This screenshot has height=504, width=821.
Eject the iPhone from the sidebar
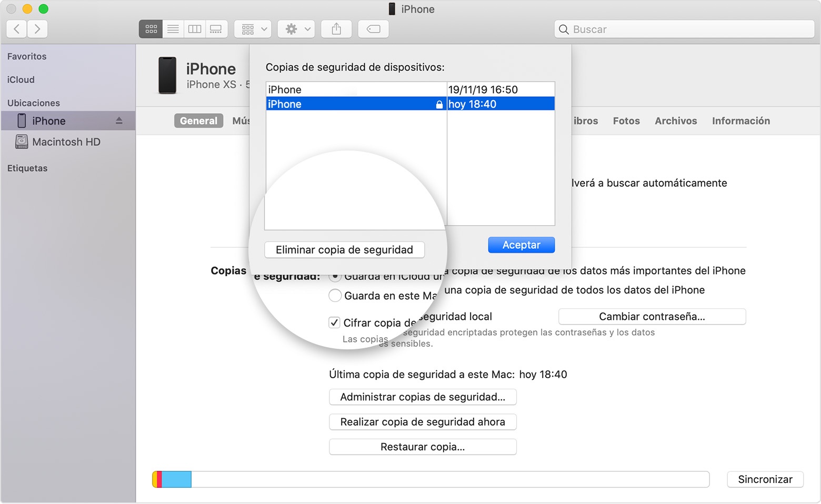(x=119, y=121)
